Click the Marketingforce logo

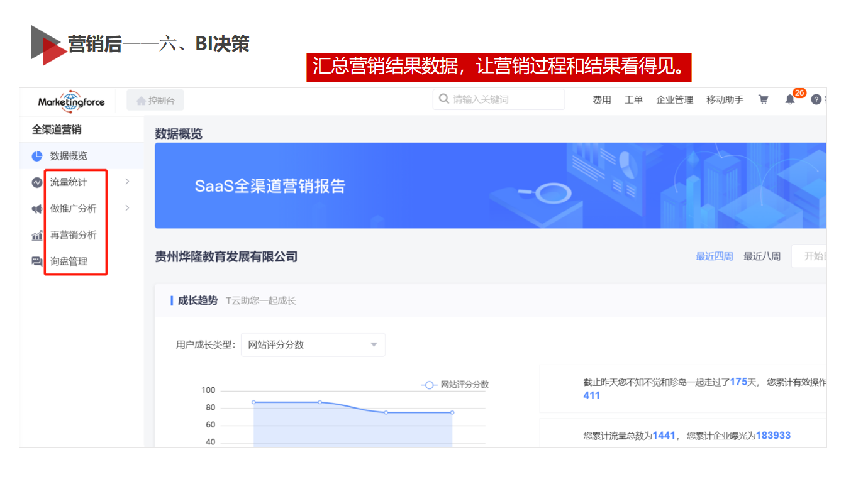pyautogui.click(x=71, y=101)
